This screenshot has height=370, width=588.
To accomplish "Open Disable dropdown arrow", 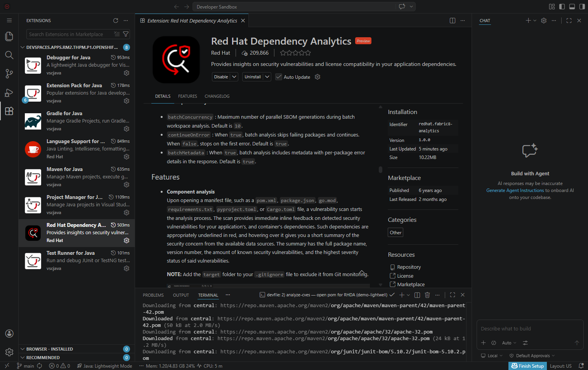I will click(x=234, y=77).
